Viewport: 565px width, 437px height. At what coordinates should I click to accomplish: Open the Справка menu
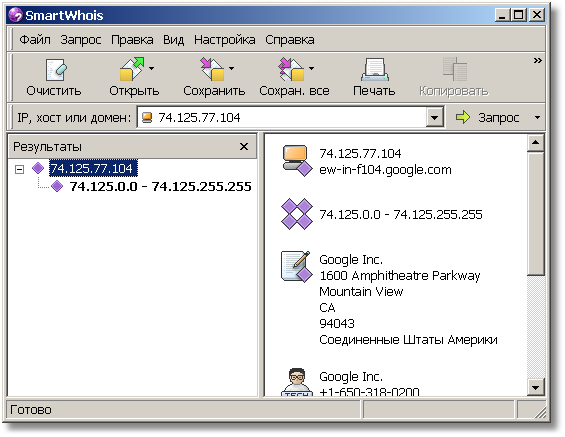click(x=290, y=40)
